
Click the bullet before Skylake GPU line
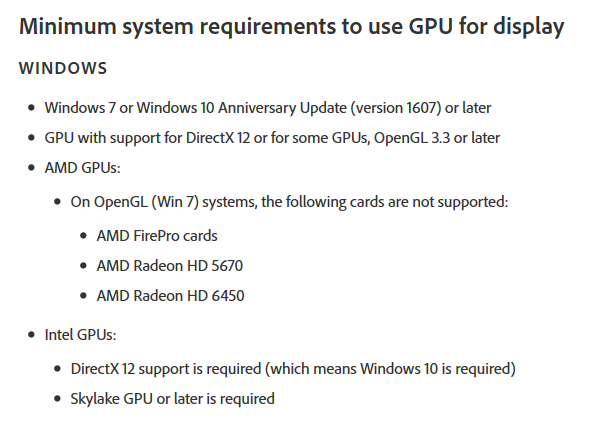click(58, 398)
